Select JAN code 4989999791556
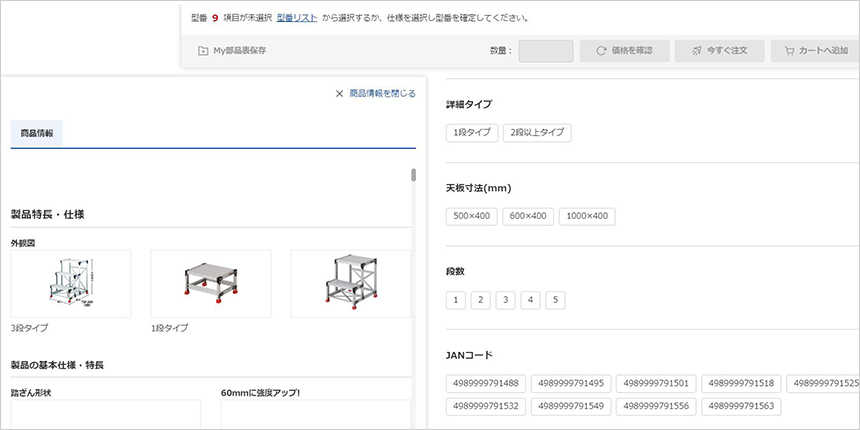This screenshot has width=860, height=430. [x=656, y=406]
